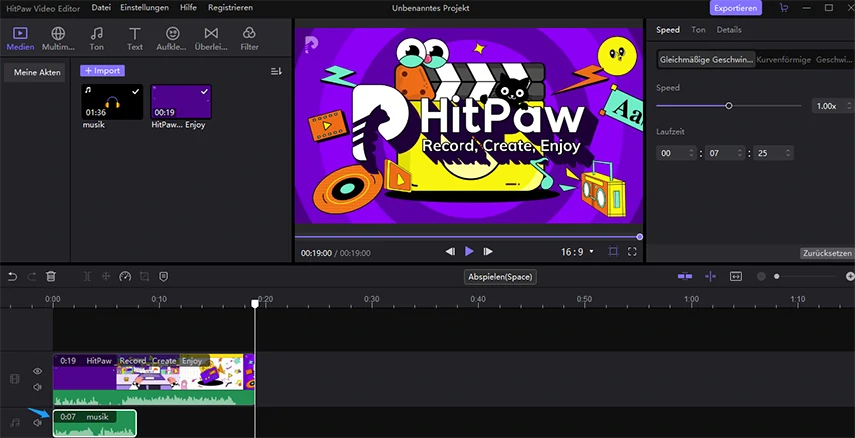Enter fullscreen preview mode
This screenshot has width=855, height=438.
[x=632, y=251]
